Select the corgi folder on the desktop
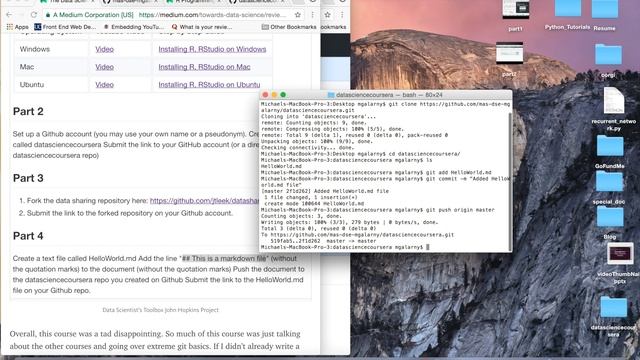 coord(608,60)
